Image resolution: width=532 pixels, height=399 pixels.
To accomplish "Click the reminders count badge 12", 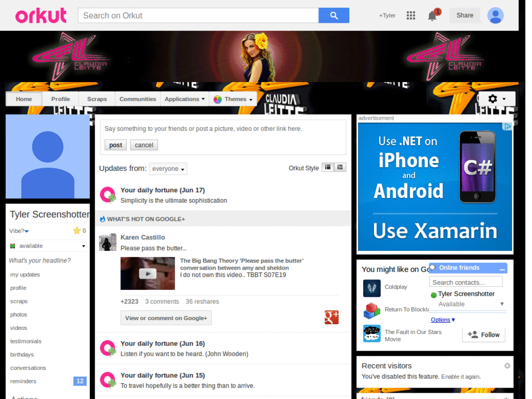I will [80, 381].
